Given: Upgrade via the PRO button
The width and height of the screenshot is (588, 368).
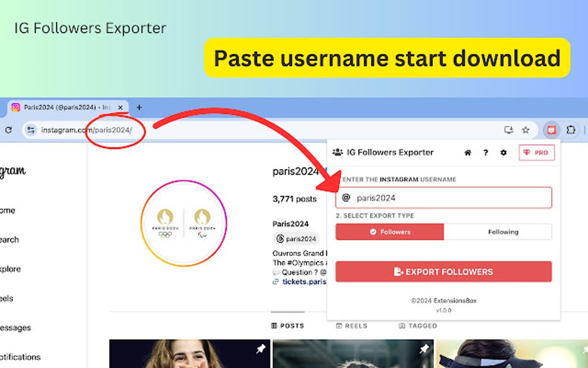Looking at the screenshot, I should point(537,152).
